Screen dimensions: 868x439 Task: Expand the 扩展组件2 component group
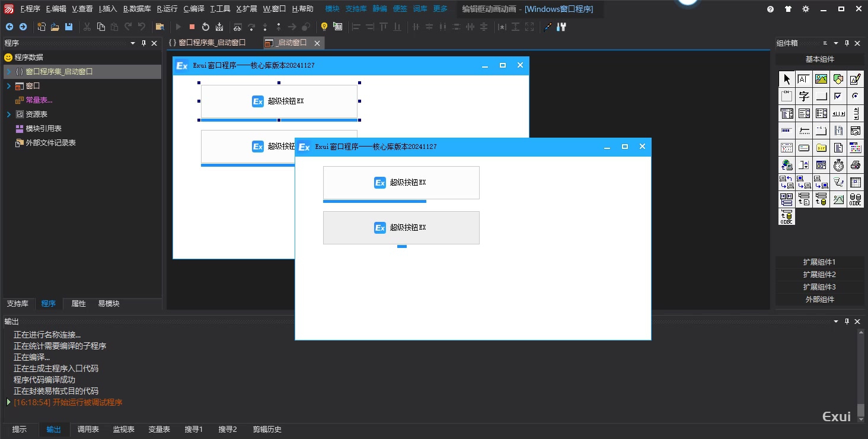819,275
